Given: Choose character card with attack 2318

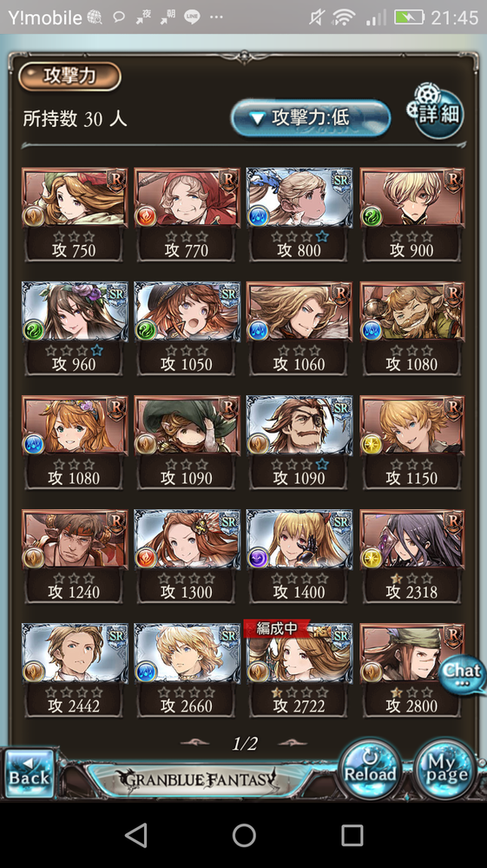Looking at the screenshot, I should pos(411,556).
